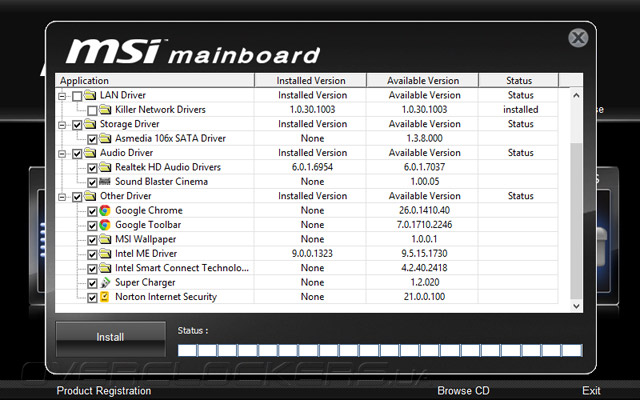The height and width of the screenshot is (400, 640).
Task: Click the Status column header
Action: (518, 80)
